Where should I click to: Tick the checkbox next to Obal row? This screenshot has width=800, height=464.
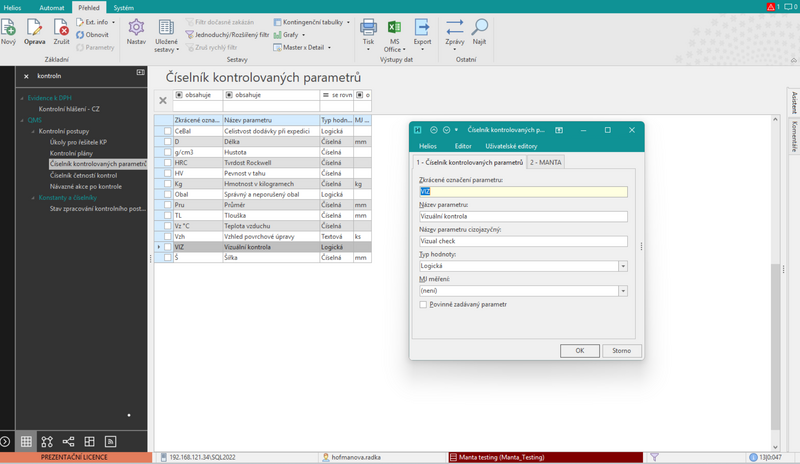(167, 194)
